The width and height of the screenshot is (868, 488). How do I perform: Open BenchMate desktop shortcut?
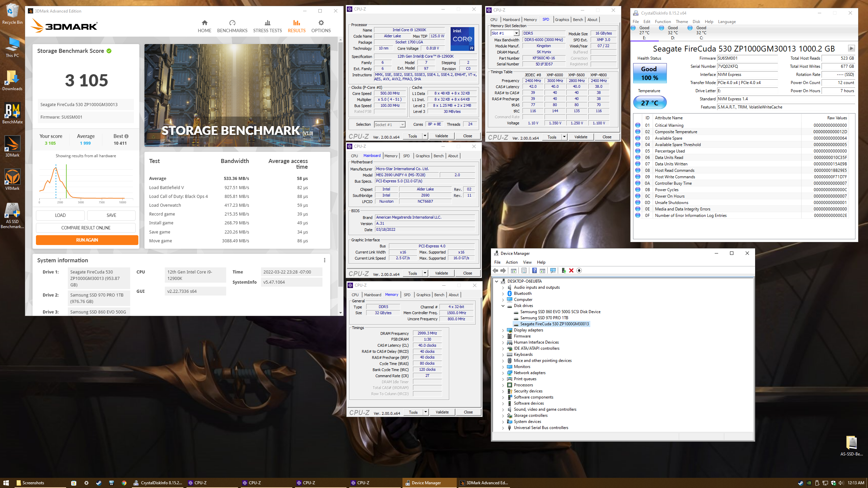[x=13, y=114]
